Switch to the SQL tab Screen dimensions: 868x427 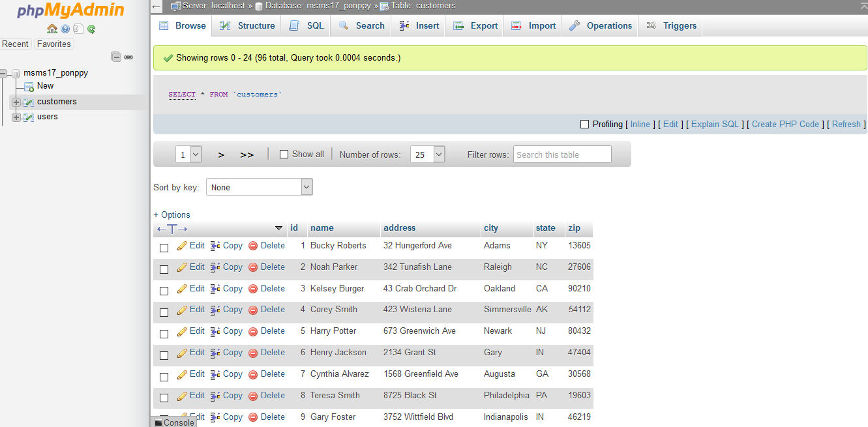click(x=307, y=25)
